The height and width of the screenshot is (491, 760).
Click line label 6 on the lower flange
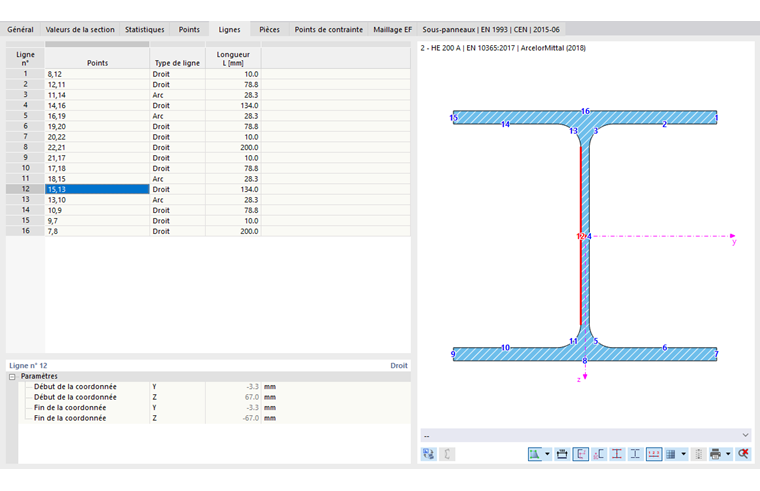click(665, 348)
